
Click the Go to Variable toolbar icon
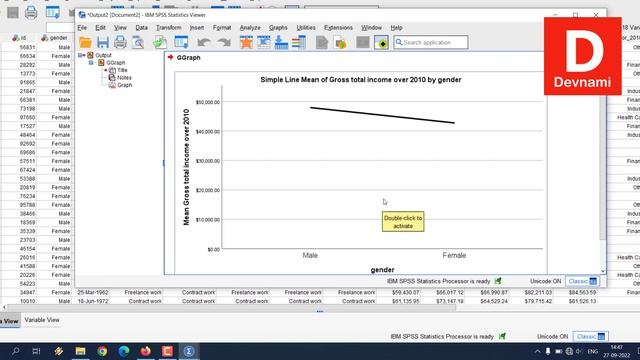[x=281, y=42]
